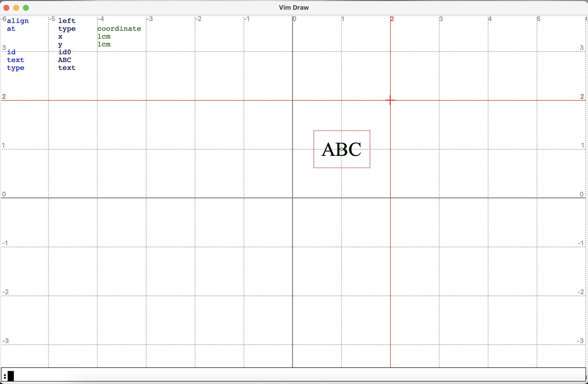
Task: Click the text value 'ABC' in properties
Action: point(65,60)
